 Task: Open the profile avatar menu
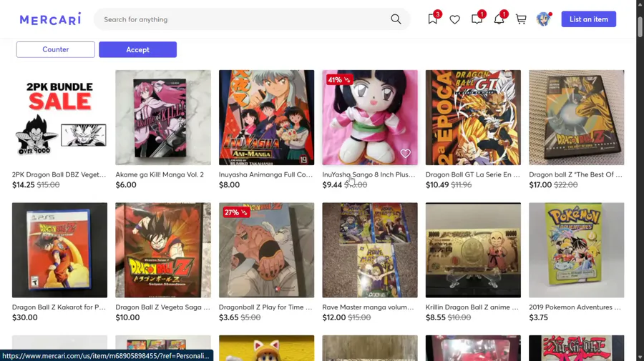[543, 19]
